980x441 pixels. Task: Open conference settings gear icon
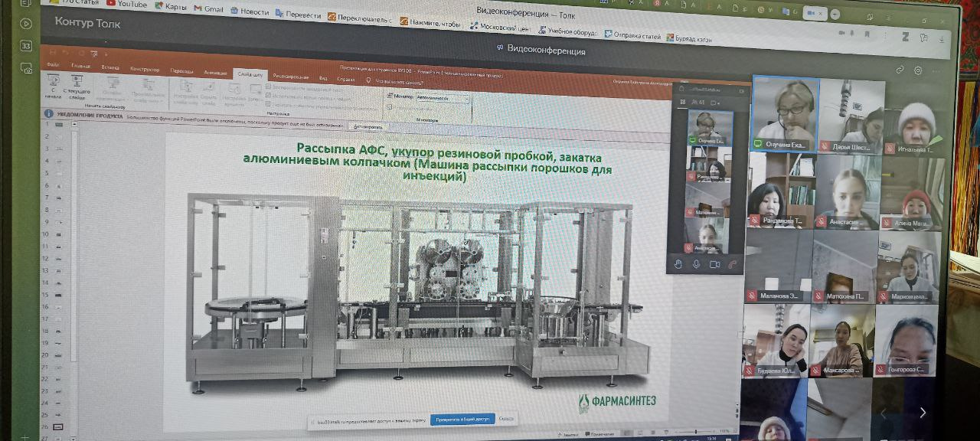918,70
